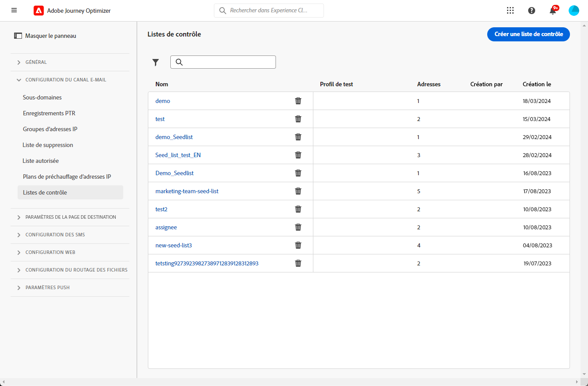Go to Liste de suppression
The width and height of the screenshot is (588, 386).
pyautogui.click(x=48, y=145)
